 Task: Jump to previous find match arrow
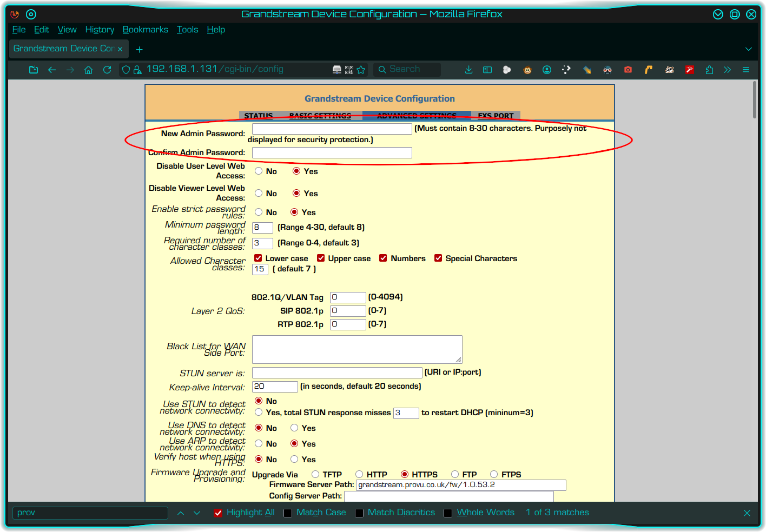tap(181, 513)
